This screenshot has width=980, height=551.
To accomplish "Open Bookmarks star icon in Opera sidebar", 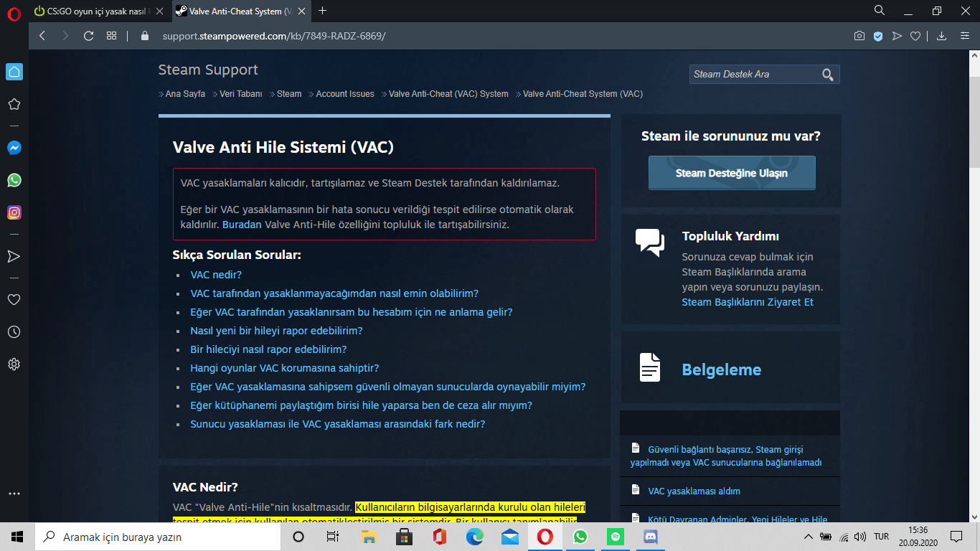I will pos(14,104).
